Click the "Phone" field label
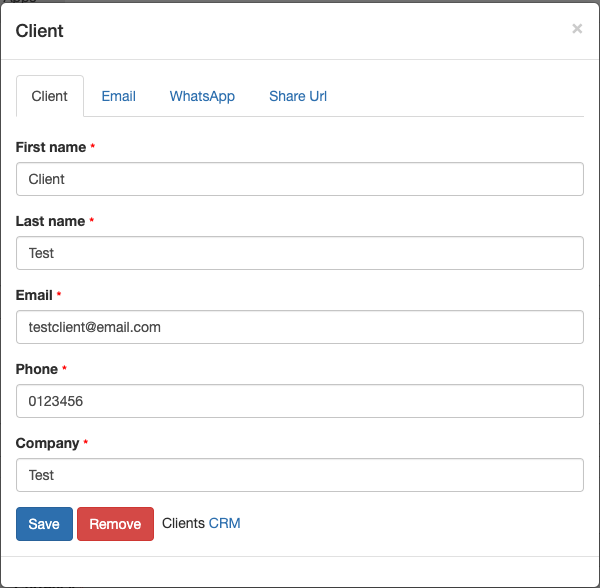600x588 pixels. [x=36, y=369]
